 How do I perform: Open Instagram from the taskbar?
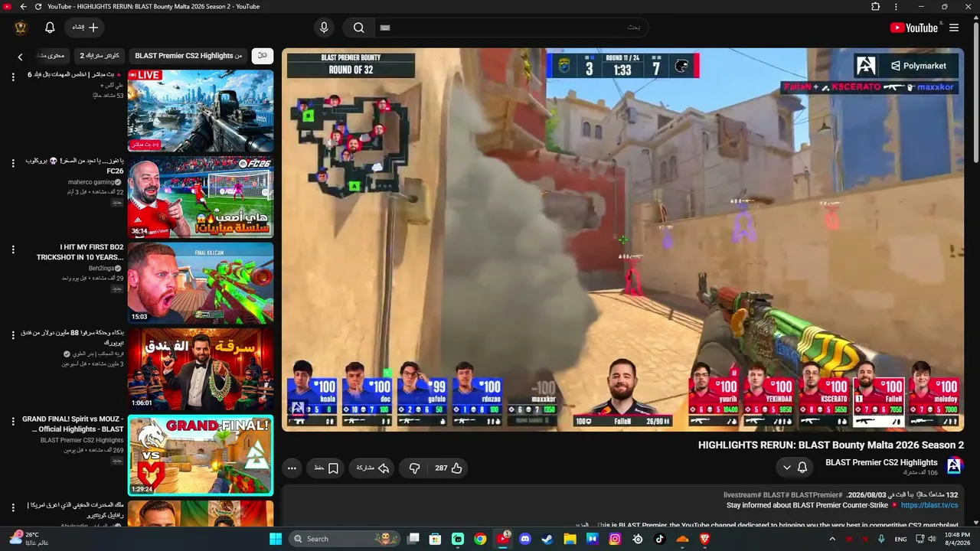point(615,539)
